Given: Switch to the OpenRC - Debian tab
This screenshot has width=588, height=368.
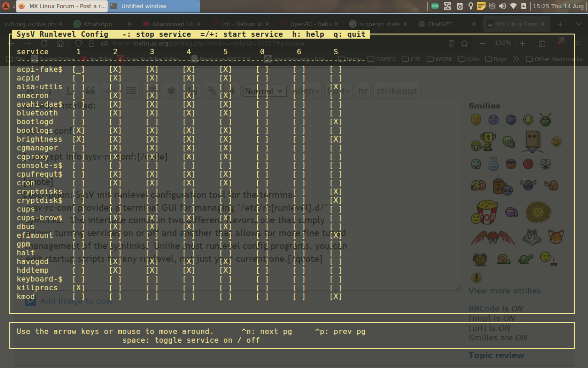Looking at the screenshot, I should click(x=309, y=24).
